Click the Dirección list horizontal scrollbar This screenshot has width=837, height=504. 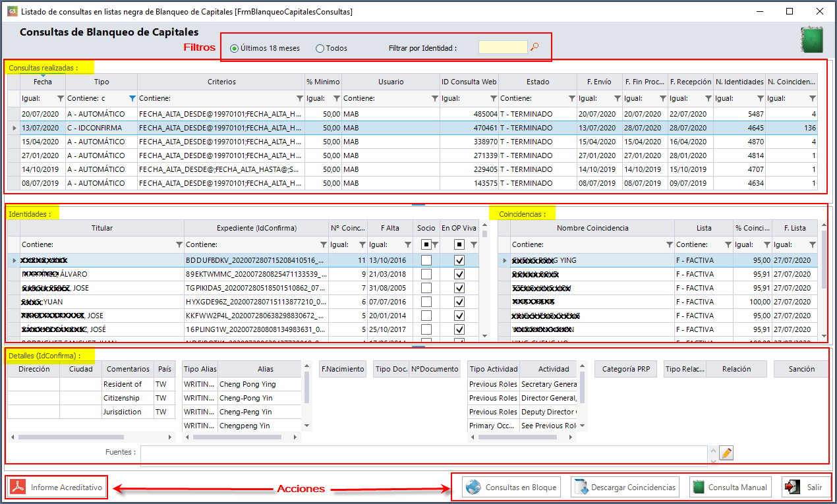coord(92,437)
